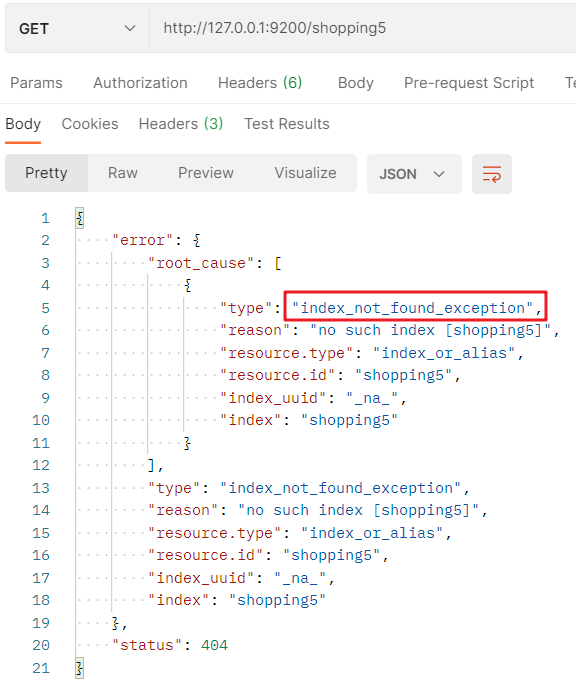This screenshot has width=576, height=689.
Task: Click the "_na_" value on line 17
Action: [301, 578]
